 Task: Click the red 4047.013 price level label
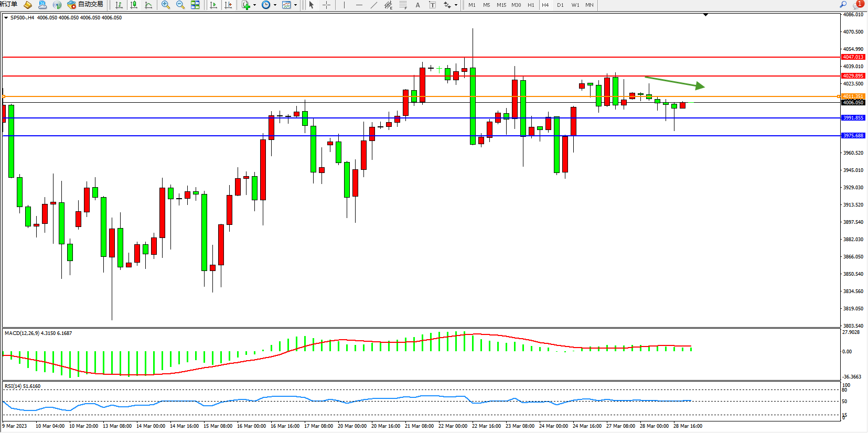point(853,57)
